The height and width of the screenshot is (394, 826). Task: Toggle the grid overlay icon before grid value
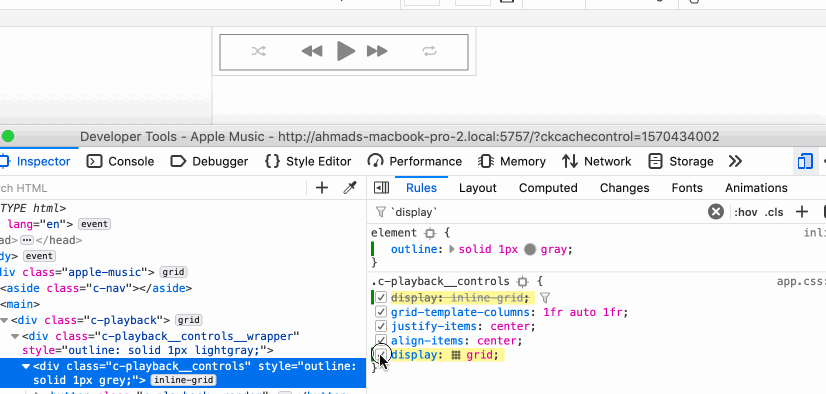[x=456, y=355]
